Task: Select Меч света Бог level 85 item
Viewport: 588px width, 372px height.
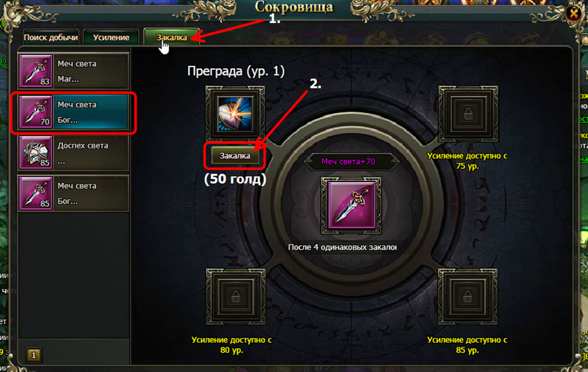Action: 74,193
